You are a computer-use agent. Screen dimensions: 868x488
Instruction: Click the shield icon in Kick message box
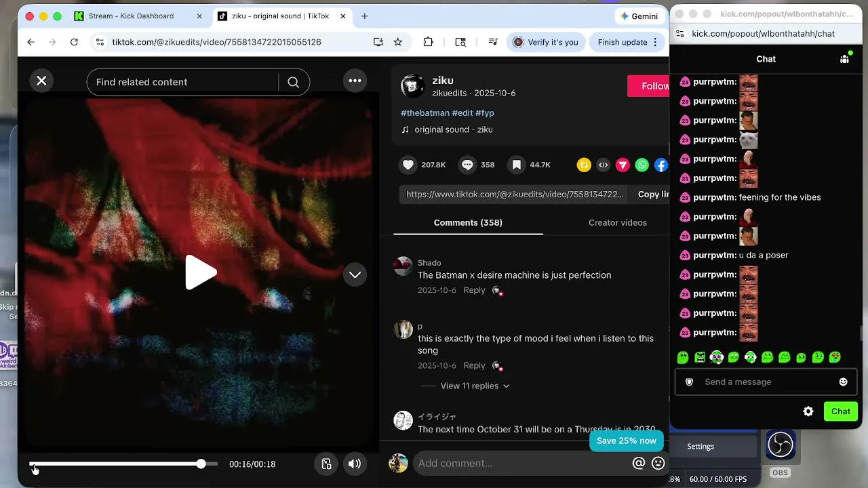coord(690,382)
